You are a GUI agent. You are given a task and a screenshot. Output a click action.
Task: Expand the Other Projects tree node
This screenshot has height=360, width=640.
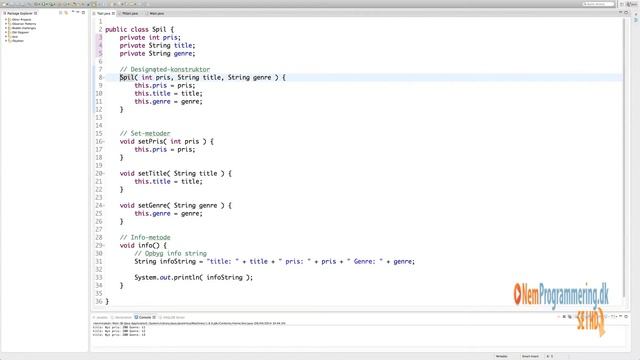tap(6, 20)
